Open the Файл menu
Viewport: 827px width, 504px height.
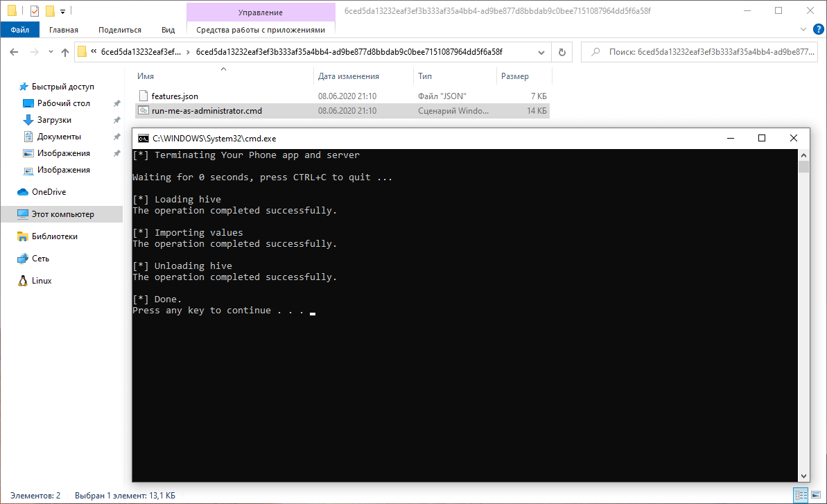(19, 30)
